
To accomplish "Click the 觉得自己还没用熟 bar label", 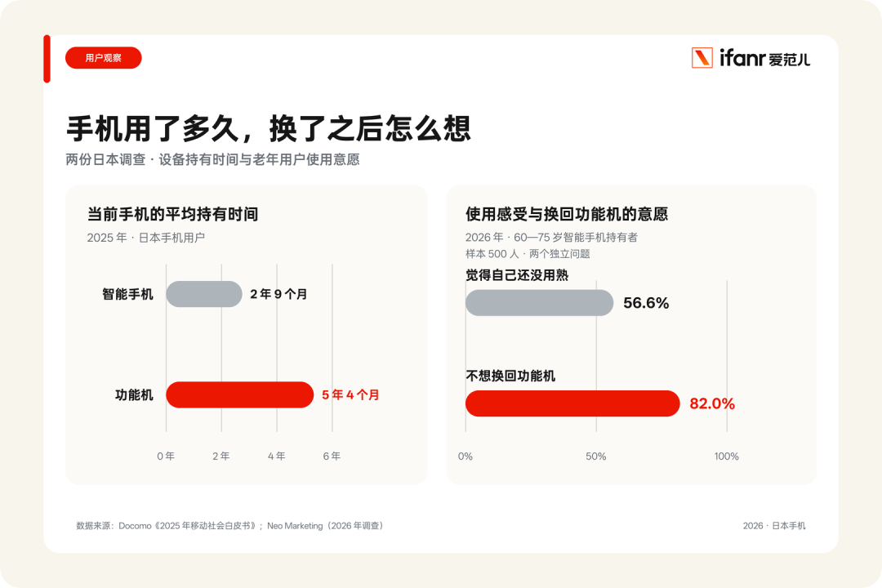I will click(517, 275).
